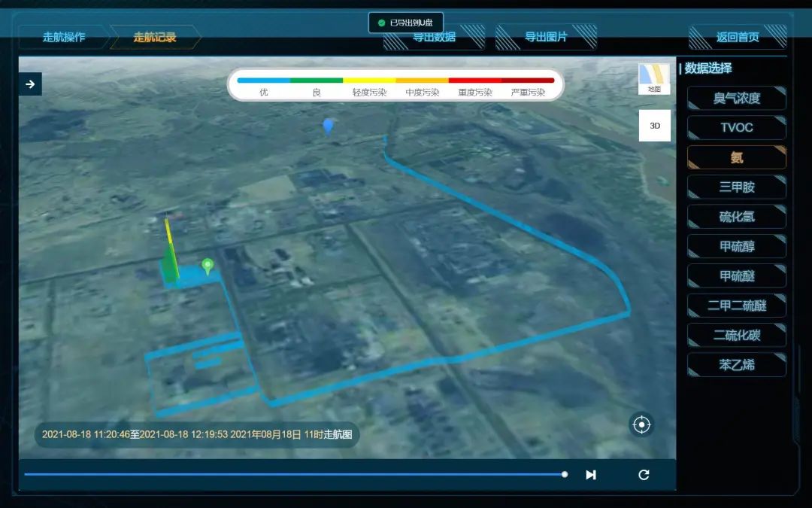The height and width of the screenshot is (508, 812).
Task: Select TVOC data option
Action: point(737,127)
